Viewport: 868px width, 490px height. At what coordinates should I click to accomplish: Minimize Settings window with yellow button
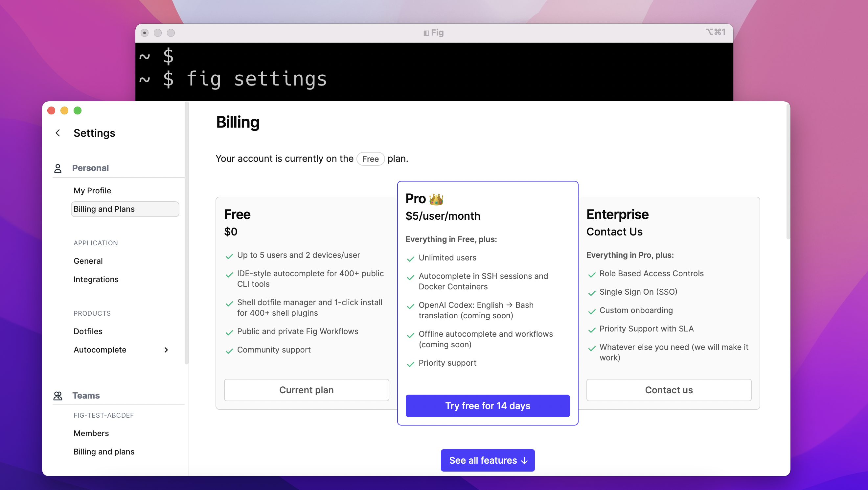click(64, 110)
